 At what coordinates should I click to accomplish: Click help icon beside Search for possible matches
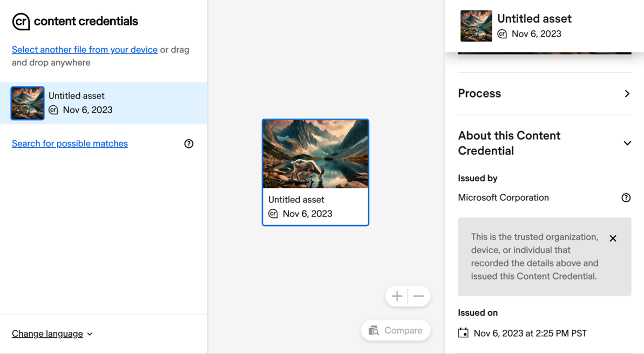point(188,144)
